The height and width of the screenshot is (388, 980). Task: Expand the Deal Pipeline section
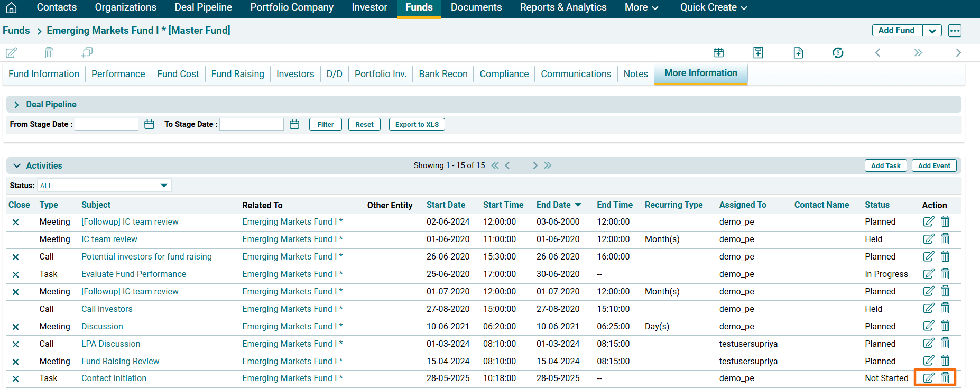(16, 105)
